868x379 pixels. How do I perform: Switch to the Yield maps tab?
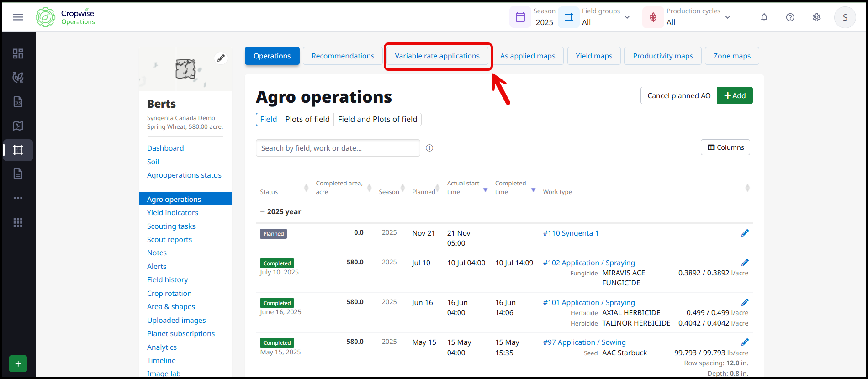coord(593,56)
